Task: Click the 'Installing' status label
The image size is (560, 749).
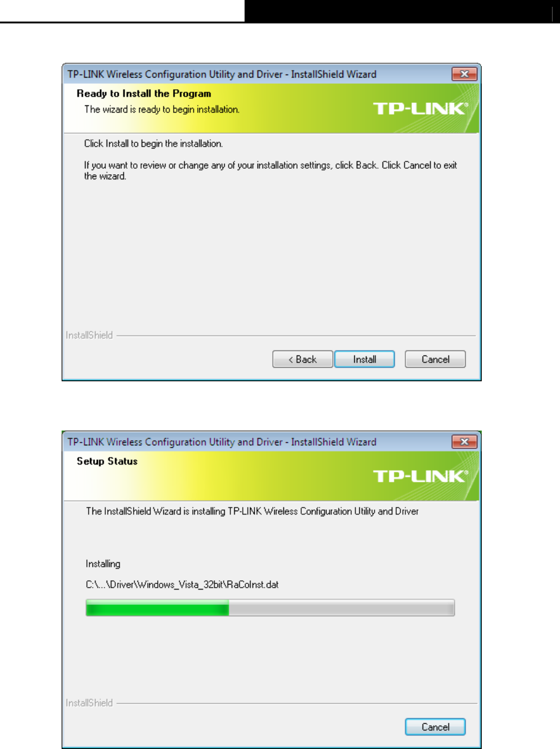Action: tap(103, 564)
